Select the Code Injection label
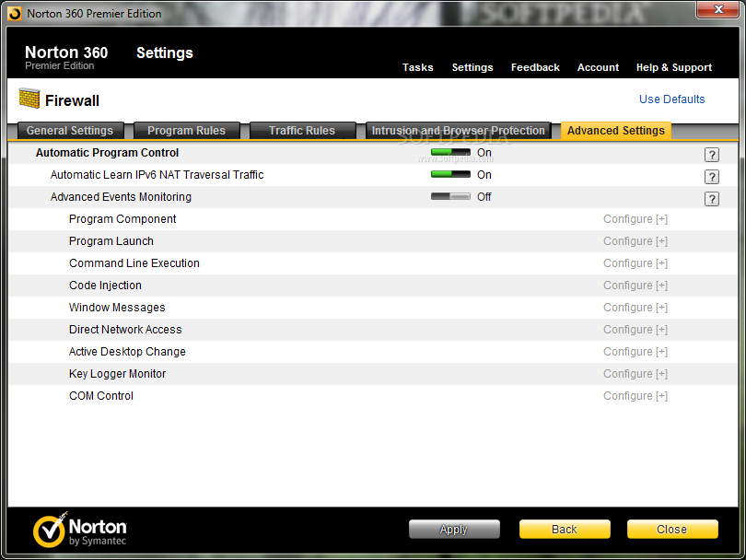The image size is (746, 560). 105,286
